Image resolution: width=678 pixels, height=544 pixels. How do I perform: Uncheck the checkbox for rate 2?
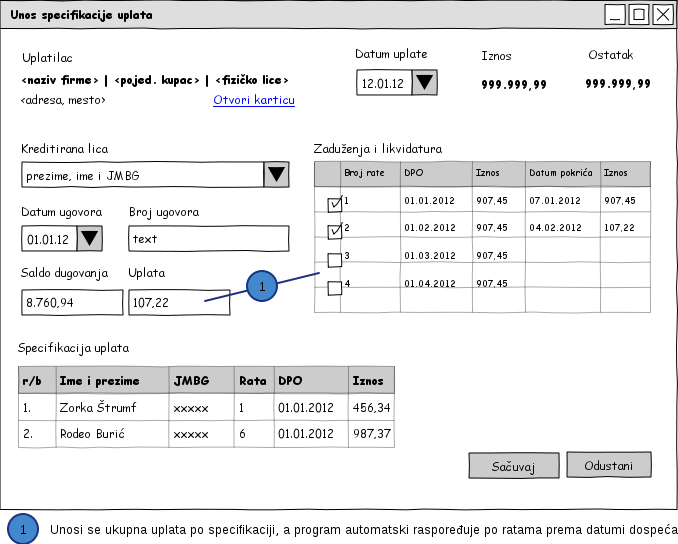click(x=335, y=232)
